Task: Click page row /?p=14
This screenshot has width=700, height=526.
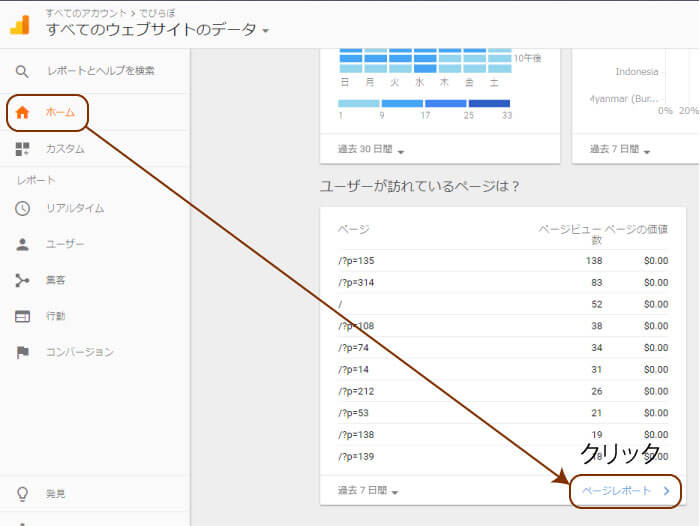Action: tap(503, 370)
